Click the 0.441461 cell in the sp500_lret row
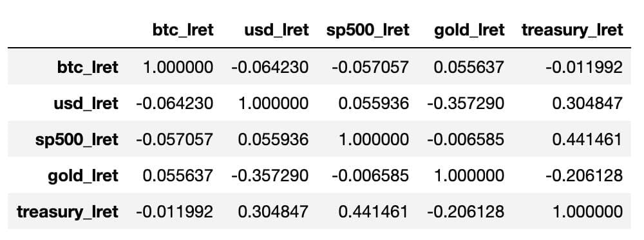This screenshot has height=240, width=644. (x=587, y=139)
